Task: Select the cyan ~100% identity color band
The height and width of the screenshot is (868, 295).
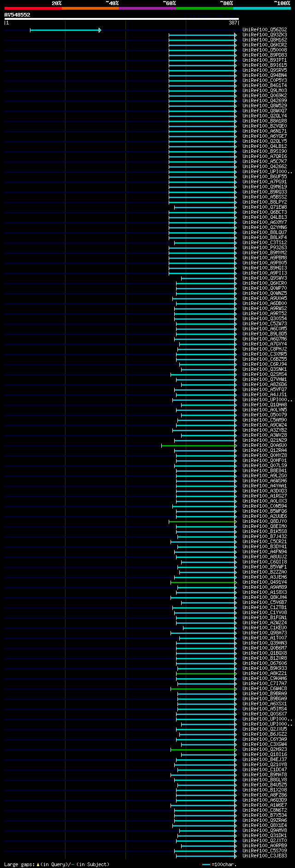Action: pyautogui.click(x=262, y=8)
